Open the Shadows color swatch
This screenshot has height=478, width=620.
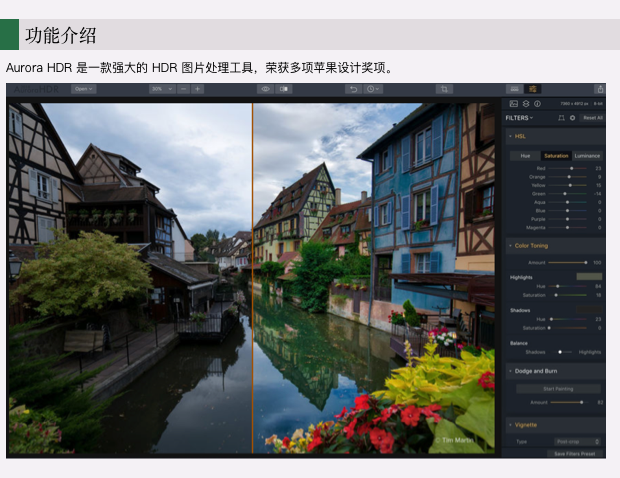pos(589,309)
